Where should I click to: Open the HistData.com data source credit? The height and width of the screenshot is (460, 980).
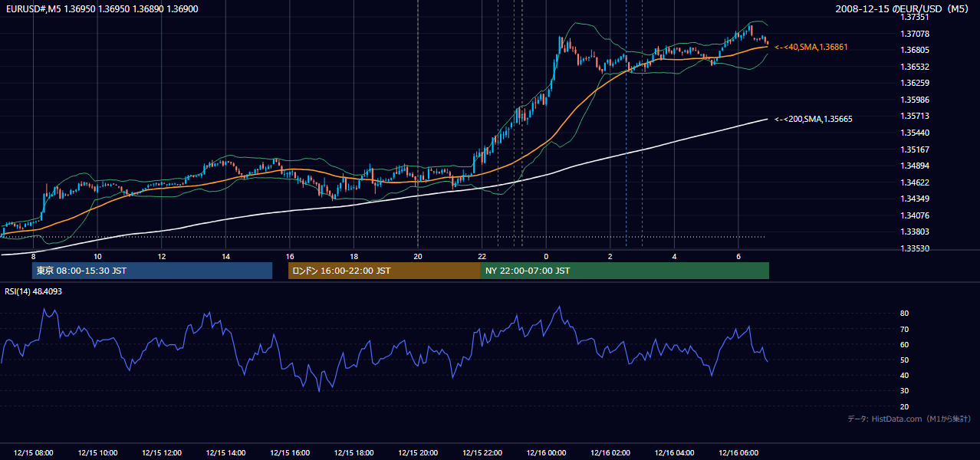coord(909,419)
